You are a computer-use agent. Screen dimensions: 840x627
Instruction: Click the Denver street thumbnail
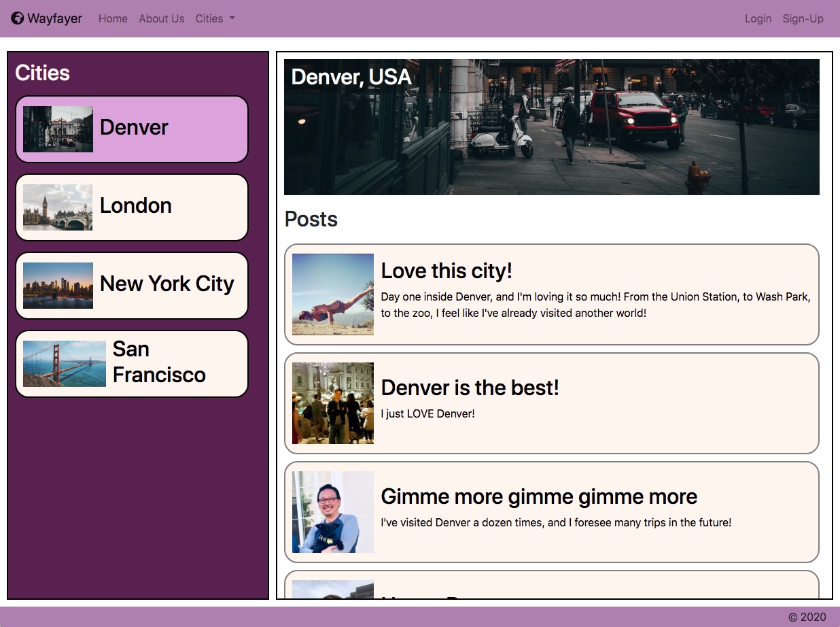tap(58, 129)
